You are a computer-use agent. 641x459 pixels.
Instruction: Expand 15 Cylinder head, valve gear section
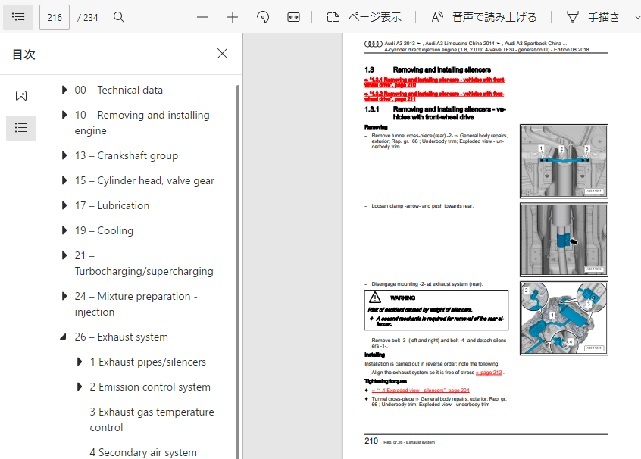(x=64, y=180)
